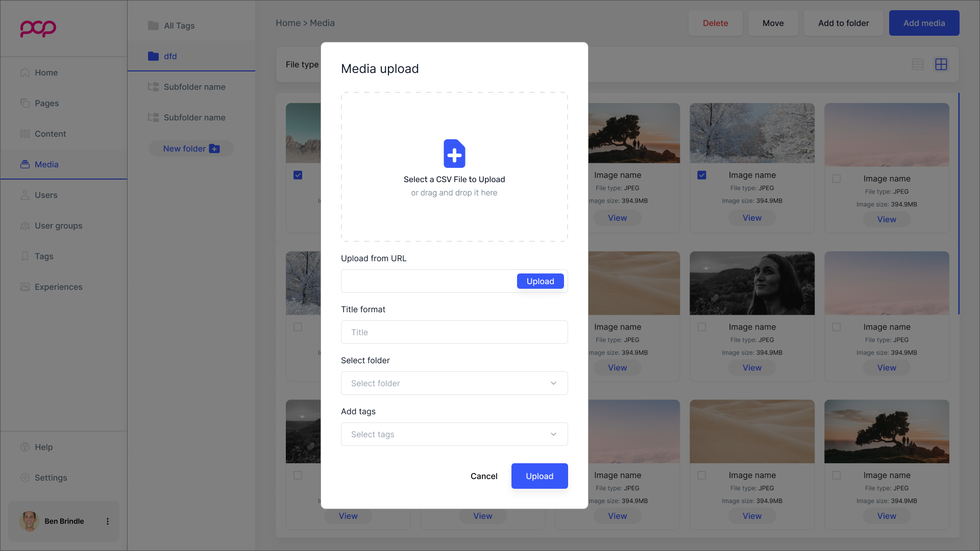This screenshot has height=551, width=980.
Task: Open the File type filter
Action: click(302, 64)
